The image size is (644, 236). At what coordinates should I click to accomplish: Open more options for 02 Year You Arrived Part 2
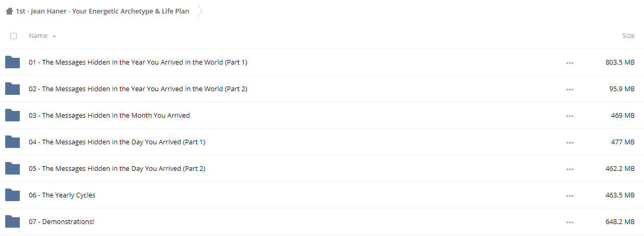(569, 90)
